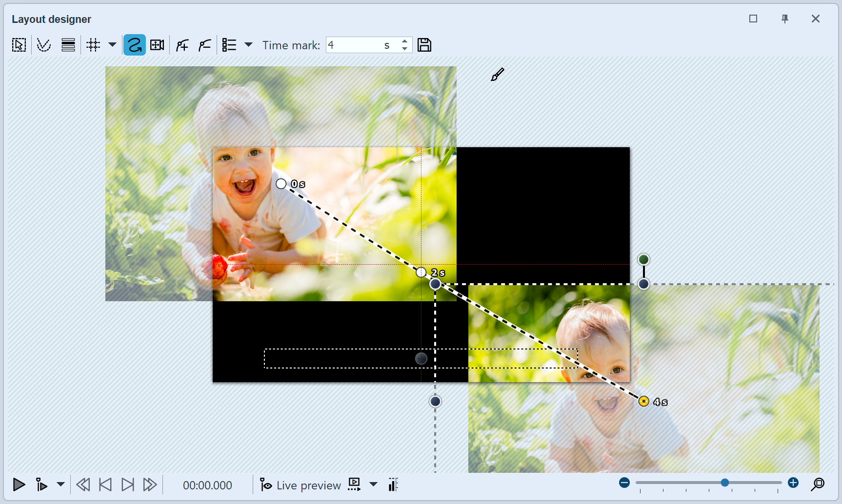
Task: Open the grid options dropdown arrow
Action: click(x=112, y=45)
